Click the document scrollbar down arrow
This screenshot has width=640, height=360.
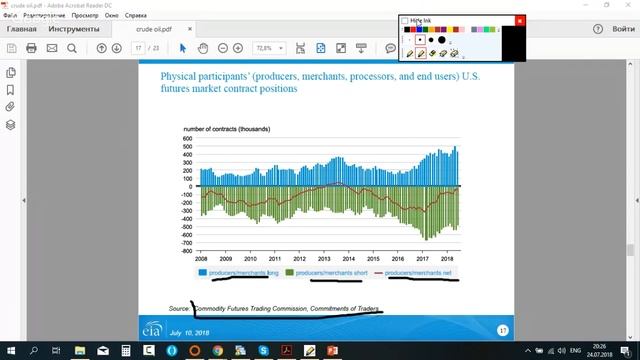pos(630,337)
